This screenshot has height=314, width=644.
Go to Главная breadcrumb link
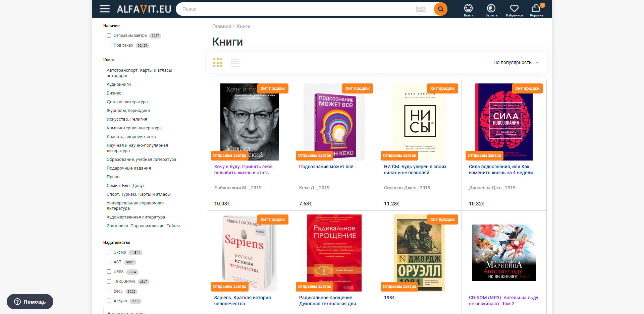tap(221, 26)
